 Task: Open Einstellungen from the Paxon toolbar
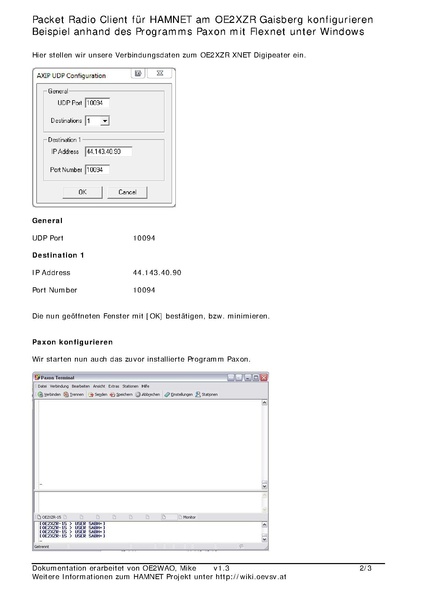coord(179,394)
